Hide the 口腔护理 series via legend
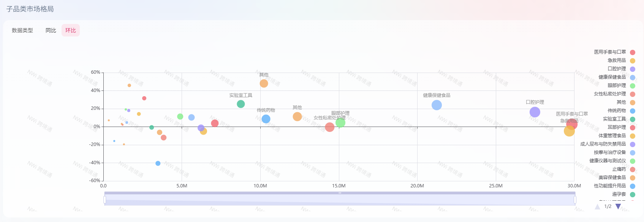 coord(616,69)
